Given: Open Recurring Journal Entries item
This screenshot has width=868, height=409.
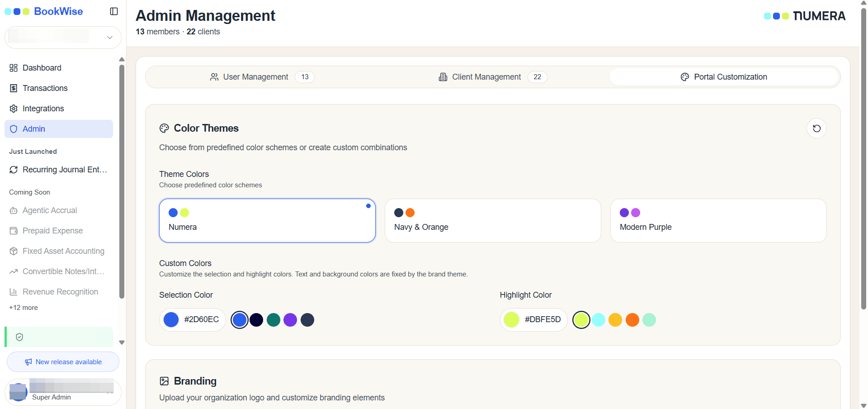Looking at the screenshot, I should [x=59, y=170].
